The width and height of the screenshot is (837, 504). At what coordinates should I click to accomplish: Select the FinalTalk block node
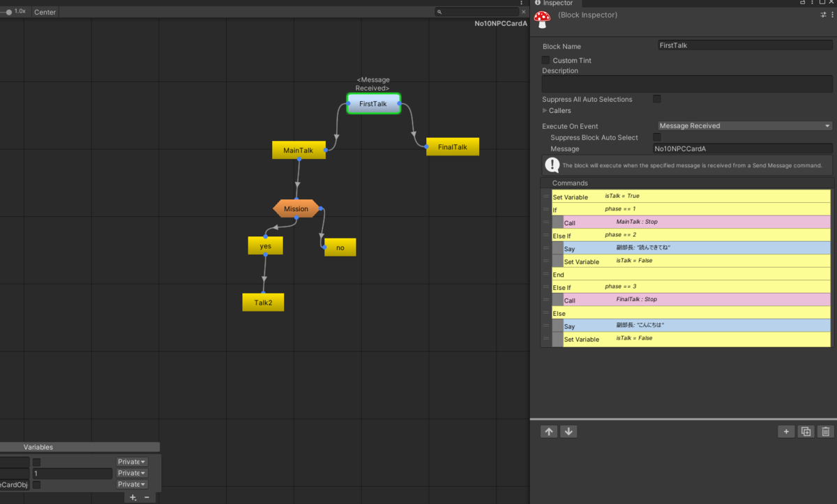click(x=453, y=146)
